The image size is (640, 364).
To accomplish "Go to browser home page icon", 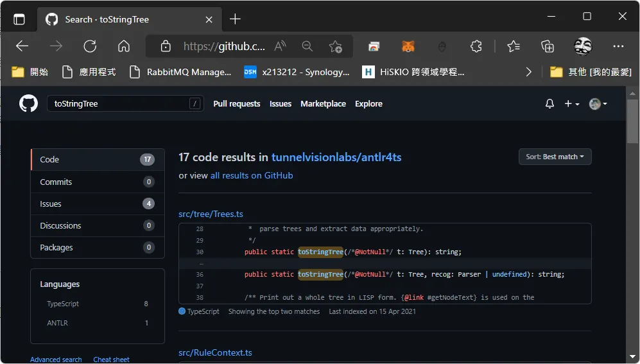I will pyautogui.click(x=124, y=46).
